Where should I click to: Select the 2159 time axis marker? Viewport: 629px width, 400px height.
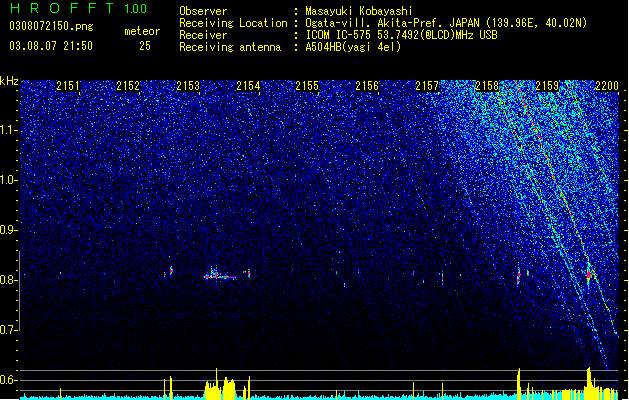(x=547, y=86)
